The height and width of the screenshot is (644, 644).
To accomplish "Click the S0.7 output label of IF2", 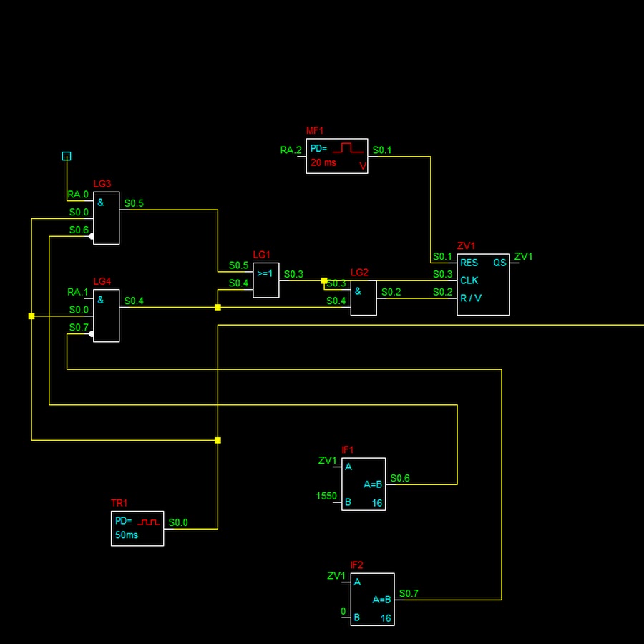I will (409, 593).
